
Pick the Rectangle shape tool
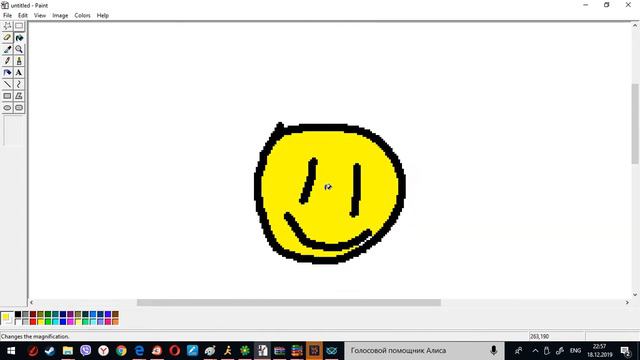point(7,96)
